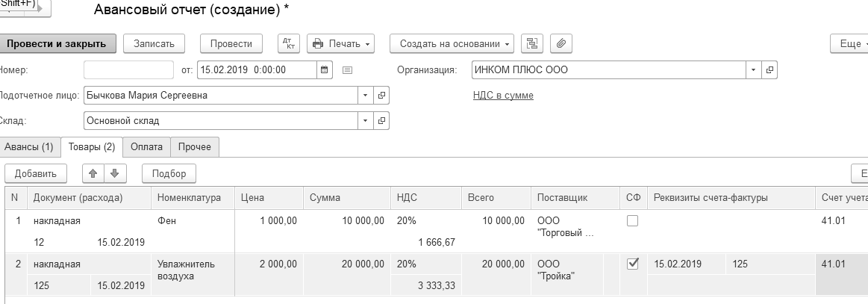Open the Склад dropdown list

click(x=365, y=120)
